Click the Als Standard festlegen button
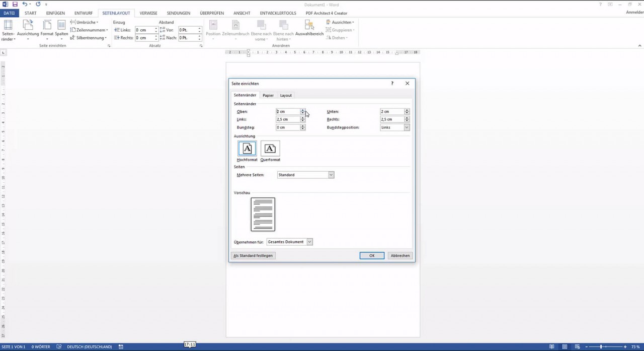The height and width of the screenshot is (351, 644). [253, 255]
